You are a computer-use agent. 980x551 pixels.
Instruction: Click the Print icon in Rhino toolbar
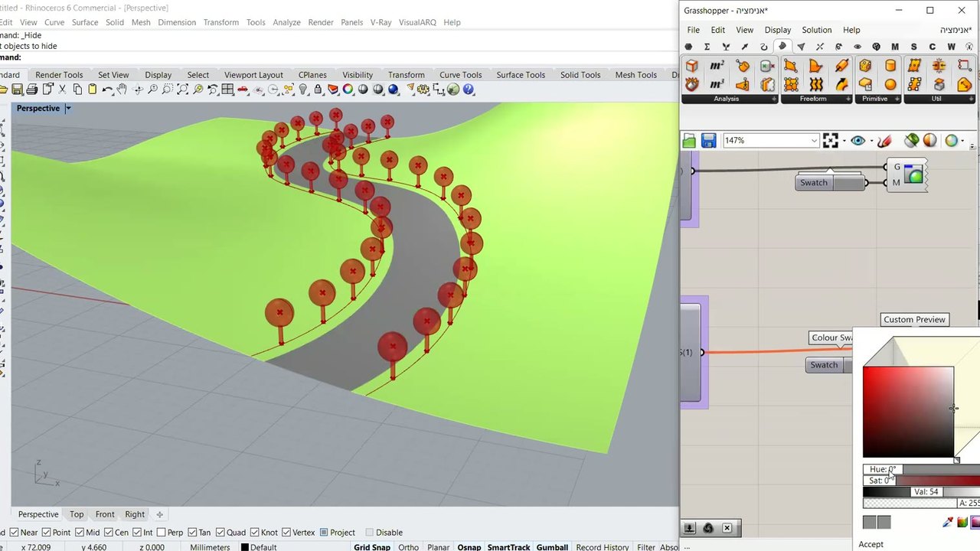32,90
